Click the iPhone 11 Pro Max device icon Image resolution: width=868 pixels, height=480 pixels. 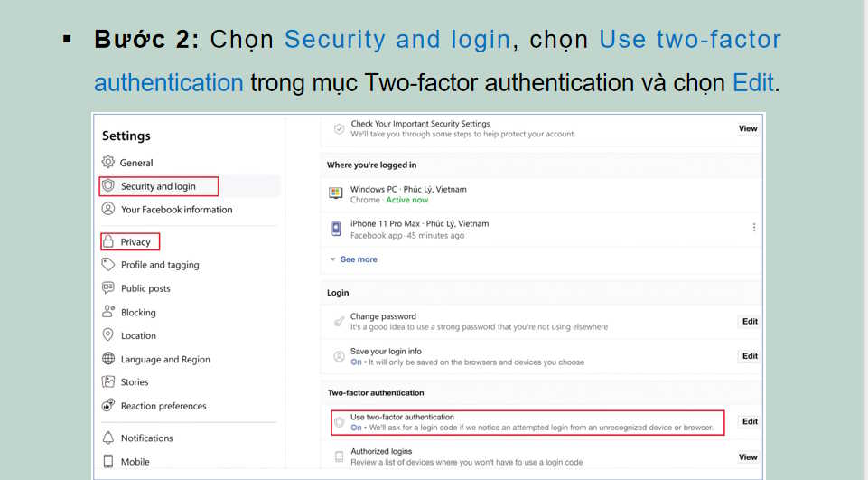(336, 229)
